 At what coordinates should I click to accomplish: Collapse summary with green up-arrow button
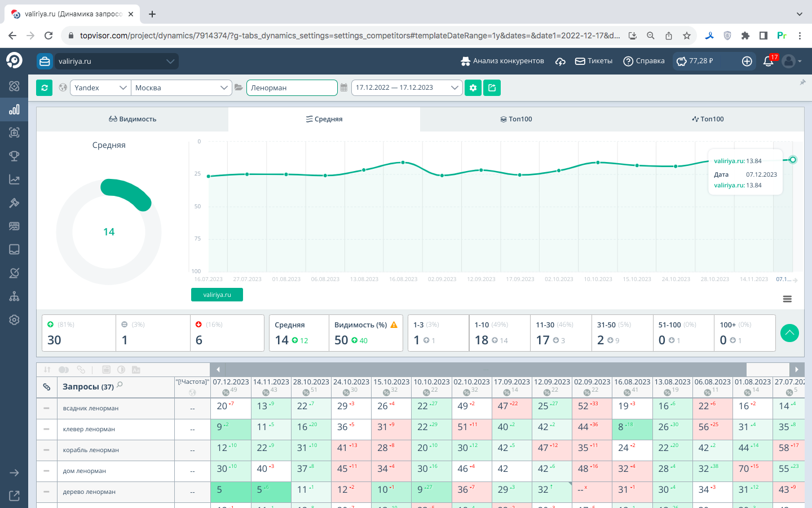789,333
